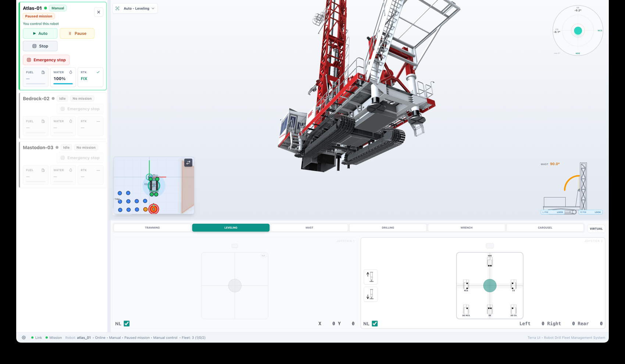The image size is (625, 364).
Task: Select the CS jack icon
Action: coord(514,285)
